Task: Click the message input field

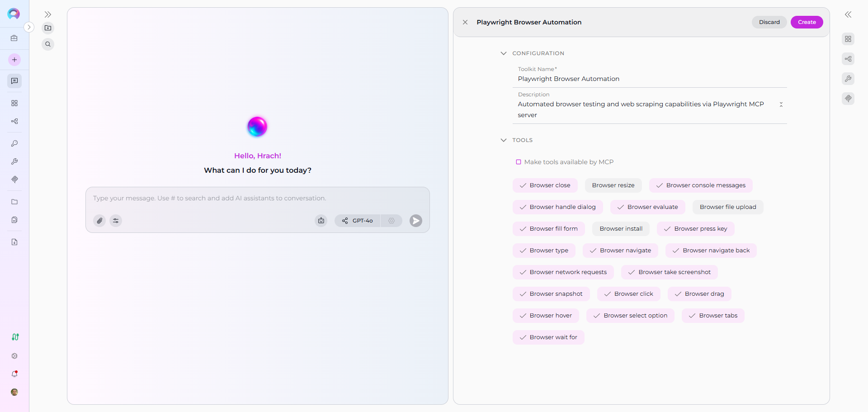Action: (x=257, y=199)
